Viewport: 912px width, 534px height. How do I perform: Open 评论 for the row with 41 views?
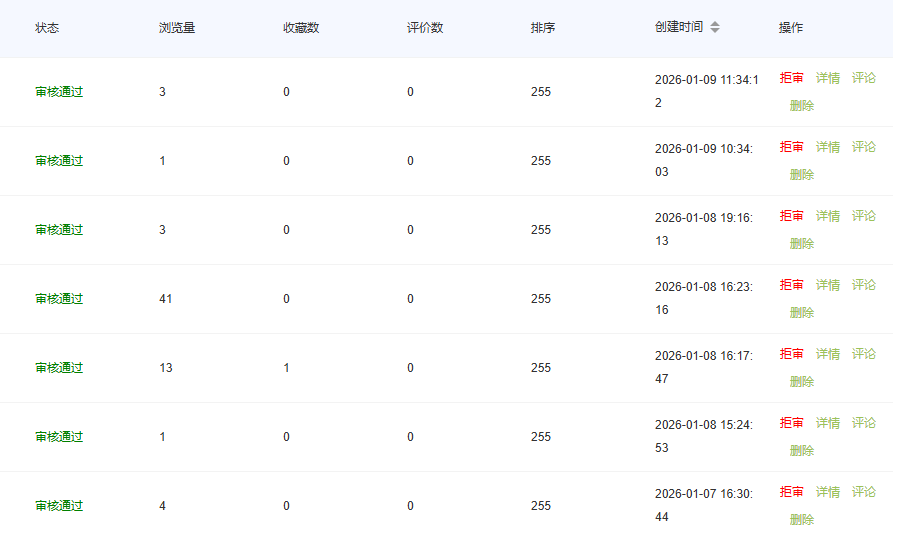(863, 285)
